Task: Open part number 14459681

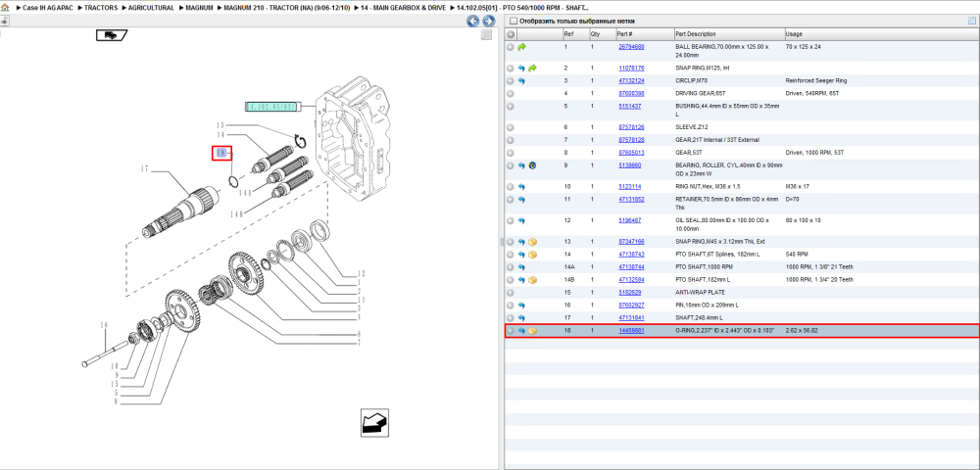Action: pos(631,331)
